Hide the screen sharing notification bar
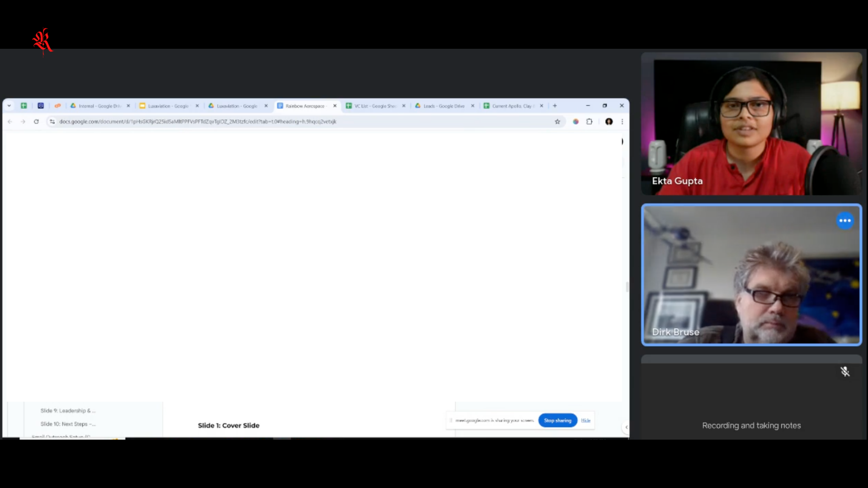Screen dimensions: 868x488 pos(586,420)
